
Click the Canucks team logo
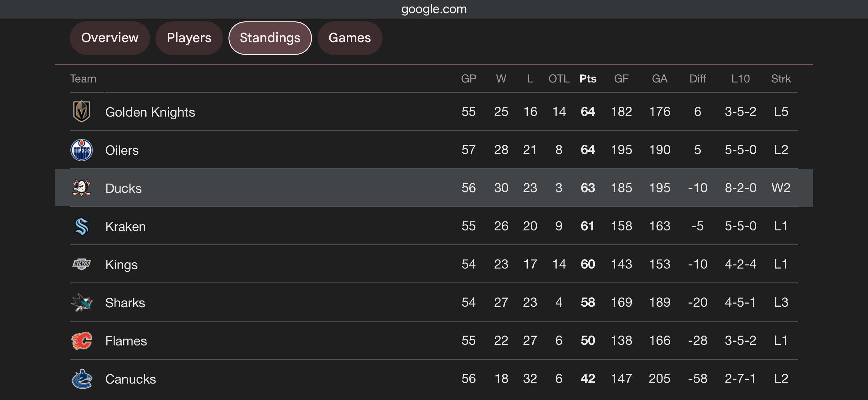82,379
